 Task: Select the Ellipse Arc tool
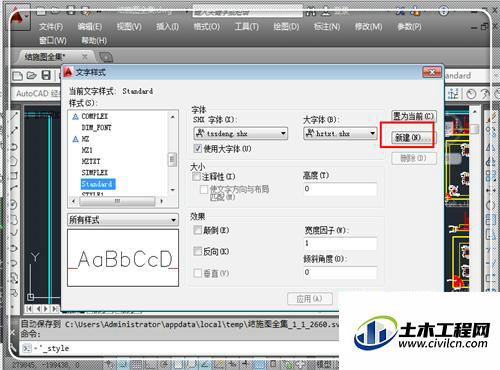[x=14, y=263]
